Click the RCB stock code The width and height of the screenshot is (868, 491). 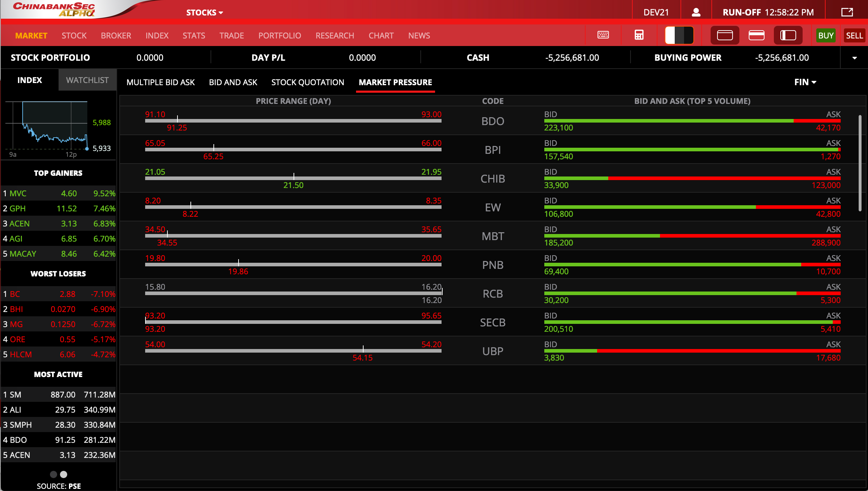point(493,294)
